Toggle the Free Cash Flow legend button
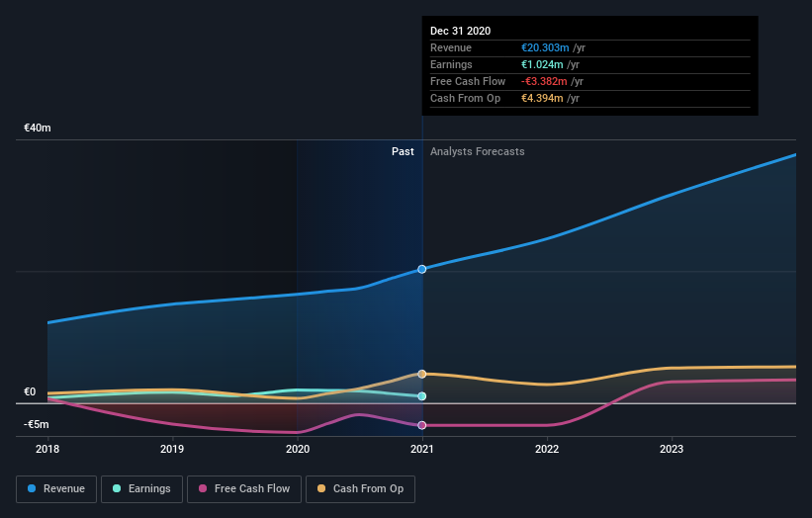 244,489
